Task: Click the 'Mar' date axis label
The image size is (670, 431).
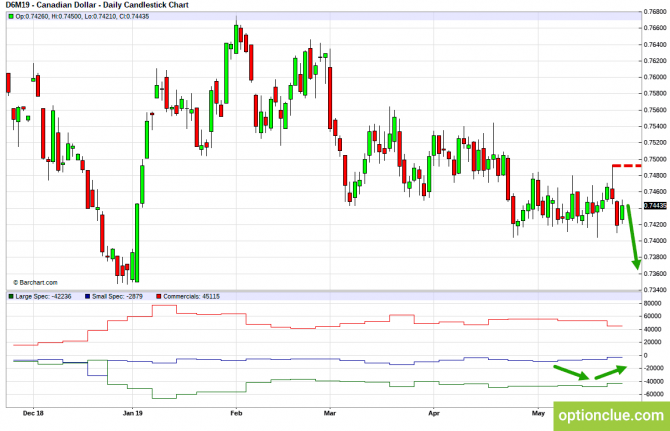Action: coord(330,413)
